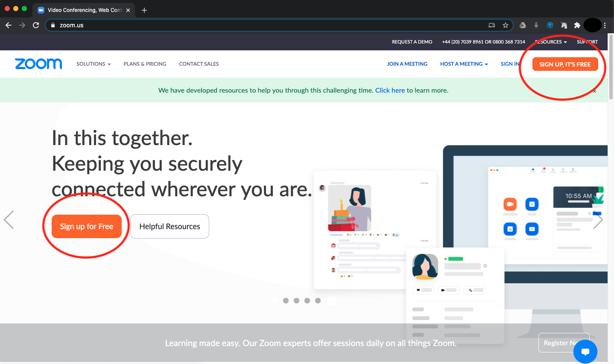Select the last carousel indicator dot
The height and width of the screenshot is (364, 614).
coord(318,301)
